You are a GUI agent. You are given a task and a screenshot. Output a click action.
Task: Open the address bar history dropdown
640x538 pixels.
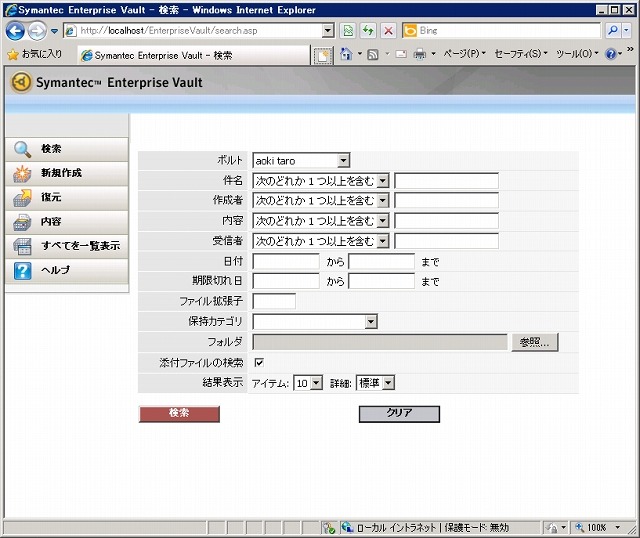coord(328,31)
